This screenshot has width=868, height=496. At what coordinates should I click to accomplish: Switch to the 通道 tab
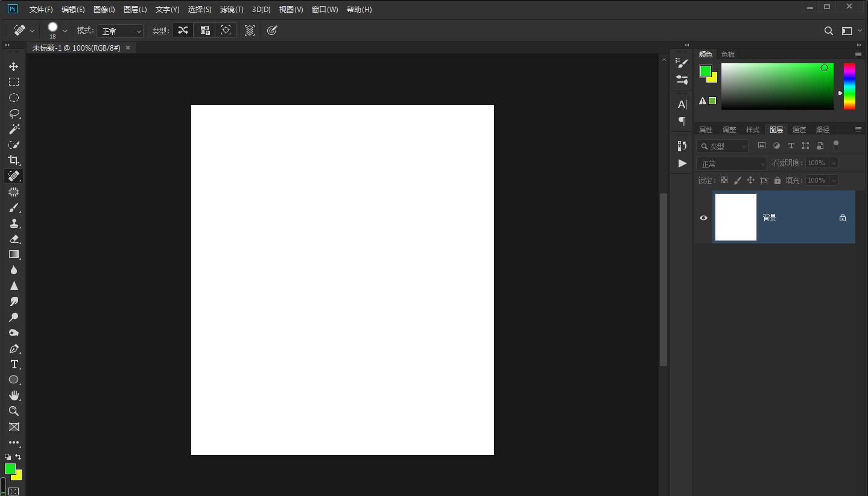(x=799, y=130)
